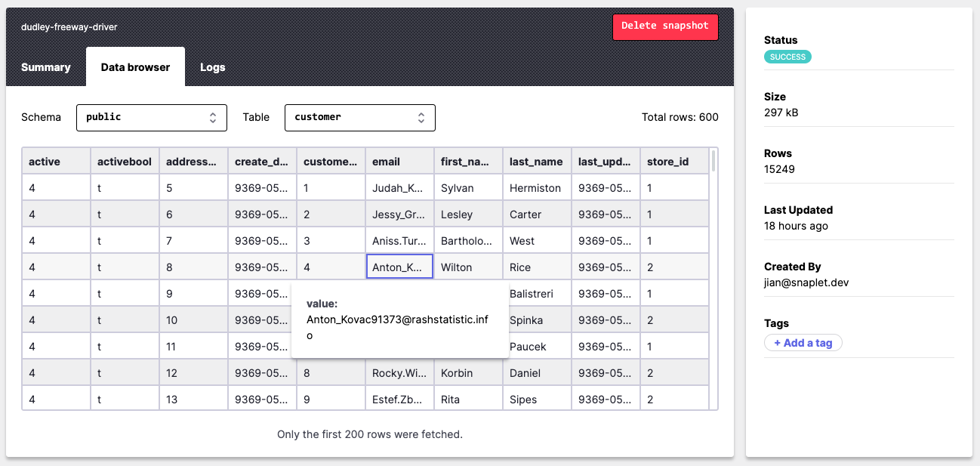Open the Table selector showing customer

pos(359,117)
